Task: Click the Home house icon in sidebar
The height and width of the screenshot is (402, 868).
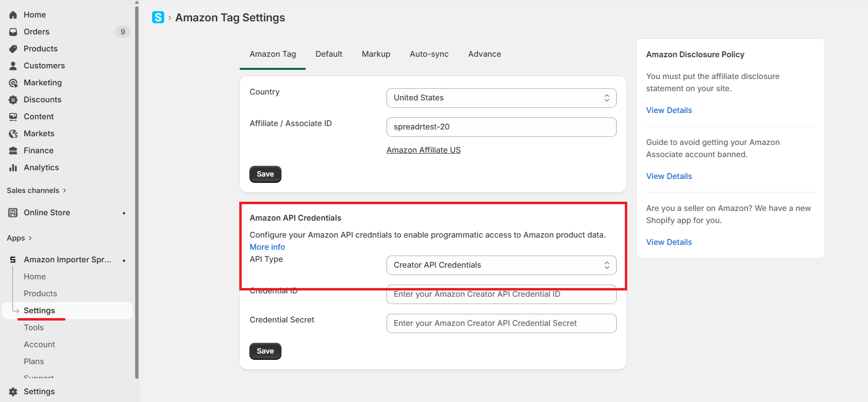Action: coord(13,15)
